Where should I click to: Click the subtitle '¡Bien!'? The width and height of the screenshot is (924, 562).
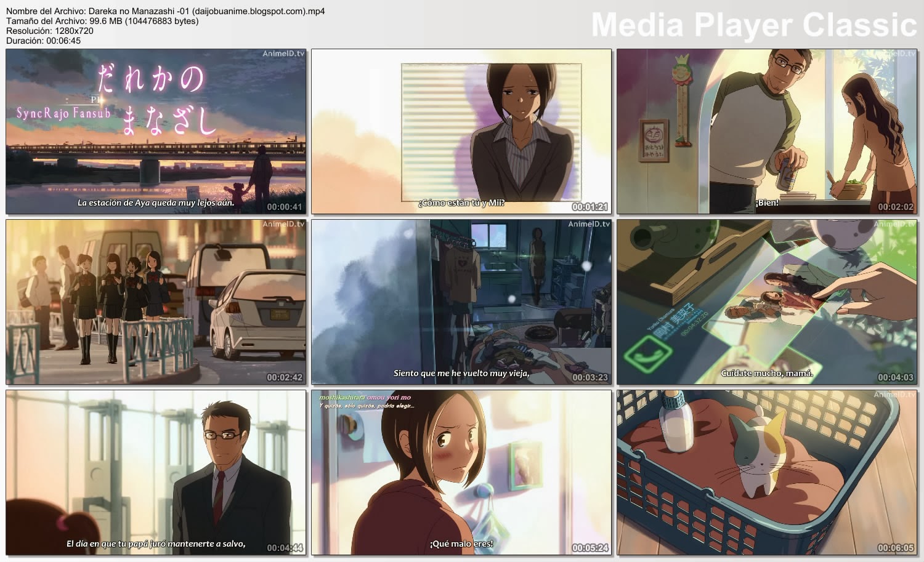click(767, 203)
